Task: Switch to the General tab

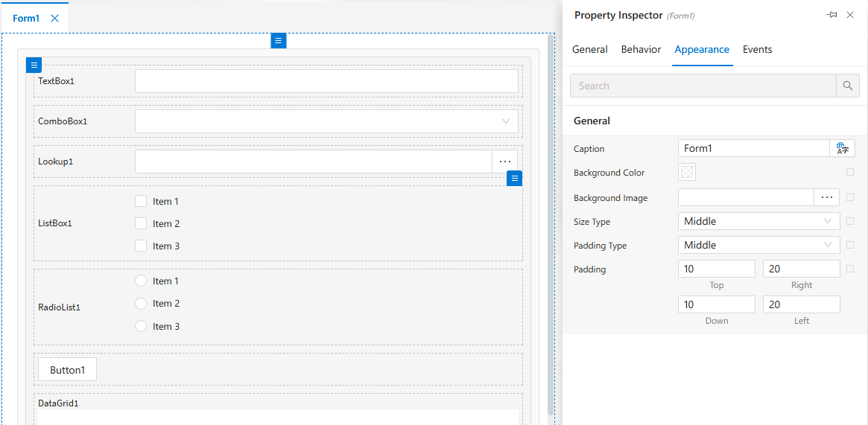Action: (x=589, y=49)
